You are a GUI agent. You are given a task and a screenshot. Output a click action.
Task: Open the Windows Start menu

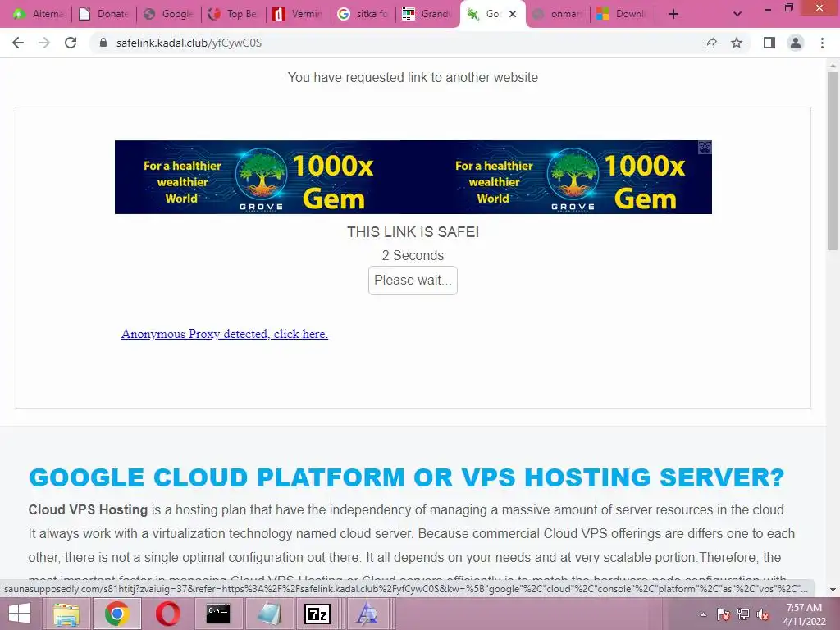click(x=20, y=614)
